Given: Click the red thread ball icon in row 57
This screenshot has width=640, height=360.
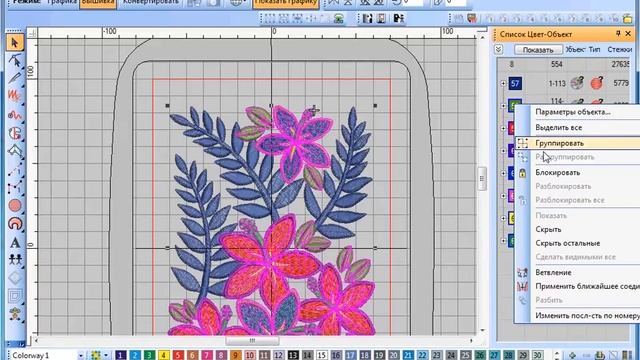Looking at the screenshot, I should 597,83.
